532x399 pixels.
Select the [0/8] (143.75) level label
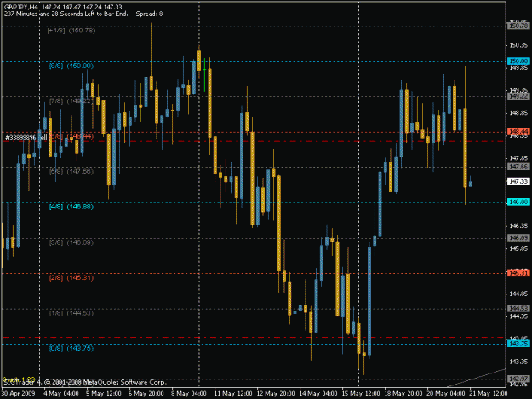coord(72,348)
